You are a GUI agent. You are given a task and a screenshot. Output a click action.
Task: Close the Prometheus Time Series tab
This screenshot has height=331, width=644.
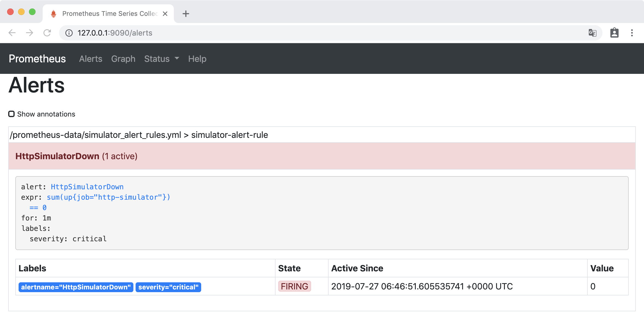[165, 14]
